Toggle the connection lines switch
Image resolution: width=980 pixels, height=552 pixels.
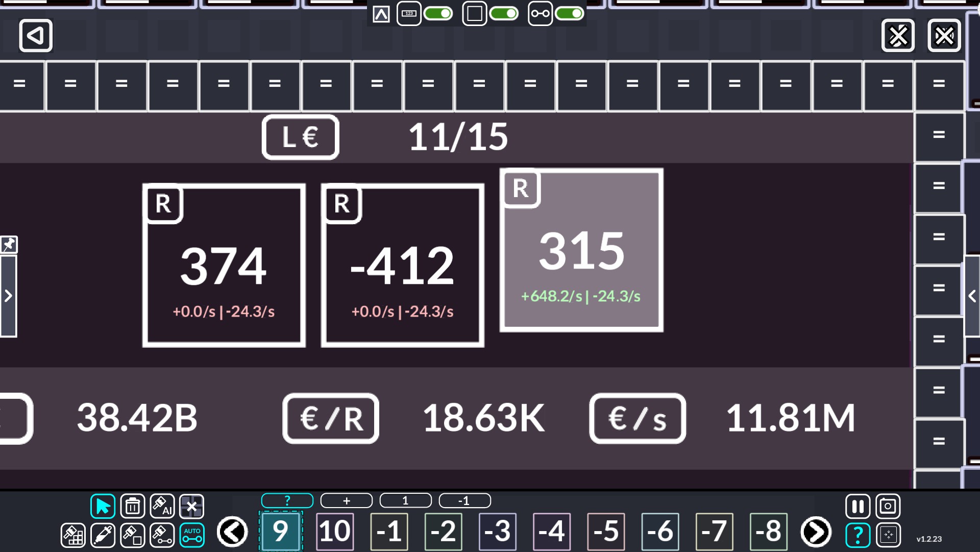pos(570,14)
